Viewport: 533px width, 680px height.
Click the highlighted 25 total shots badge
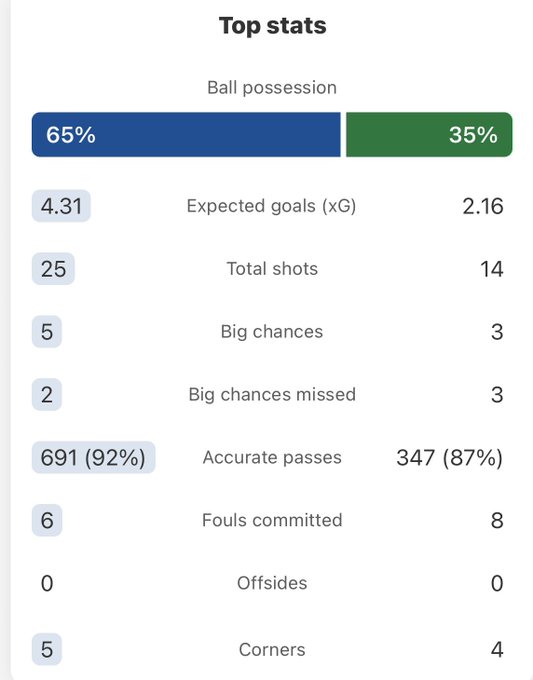tap(53, 269)
